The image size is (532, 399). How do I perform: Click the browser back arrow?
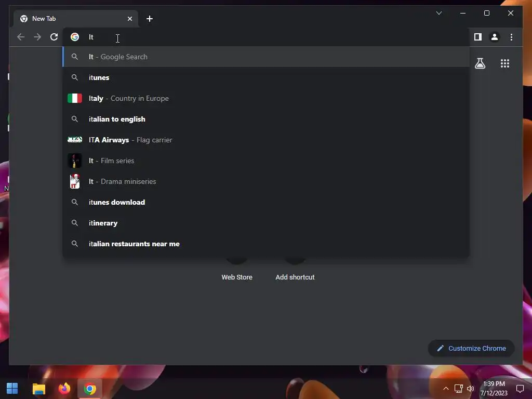click(x=21, y=37)
